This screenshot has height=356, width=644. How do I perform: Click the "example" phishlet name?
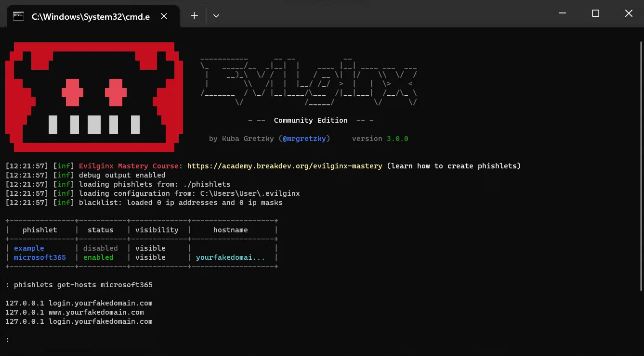coord(29,248)
